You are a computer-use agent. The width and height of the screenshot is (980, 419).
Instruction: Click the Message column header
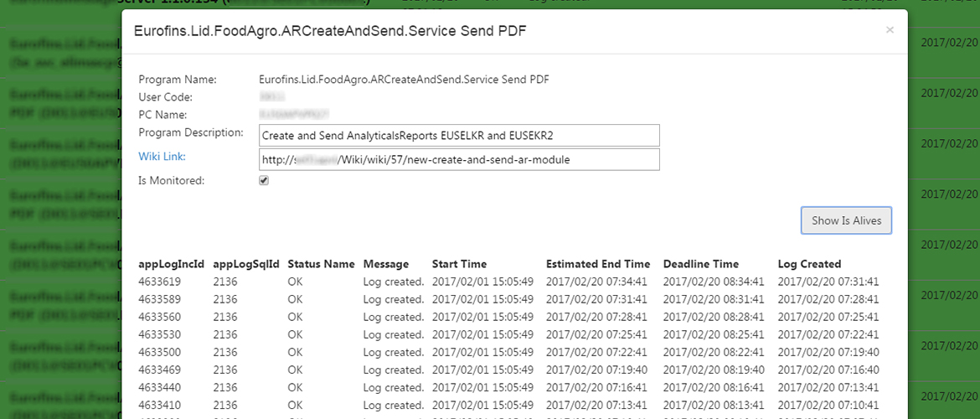[385, 264]
